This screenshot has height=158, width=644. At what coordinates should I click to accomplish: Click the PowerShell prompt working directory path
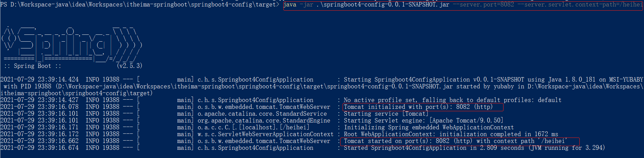(143, 5)
